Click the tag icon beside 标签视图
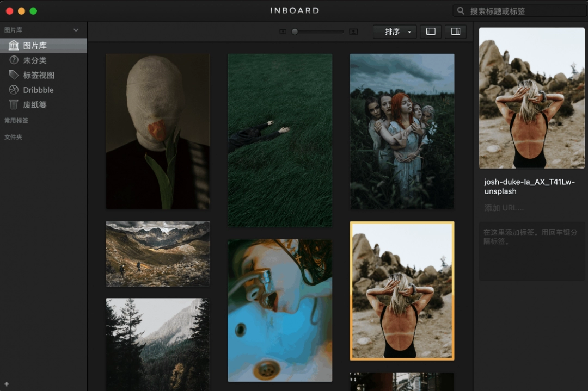 [14, 75]
